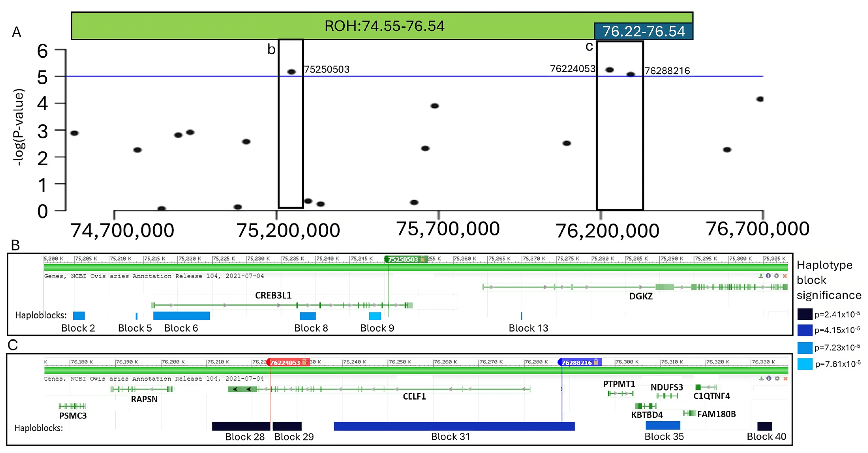868x453 pixels.
Task: Click the Haploblocks: label in panel B
Action: [41, 315]
